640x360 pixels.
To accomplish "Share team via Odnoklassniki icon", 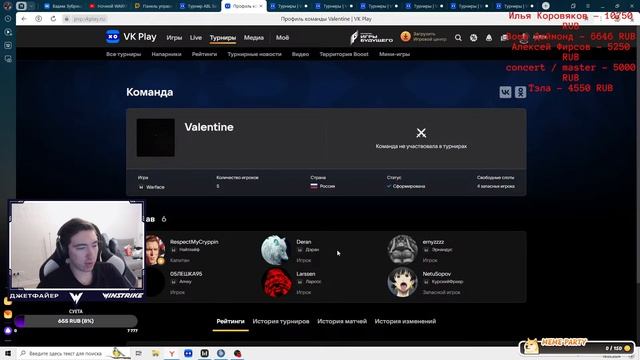I will [520, 92].
